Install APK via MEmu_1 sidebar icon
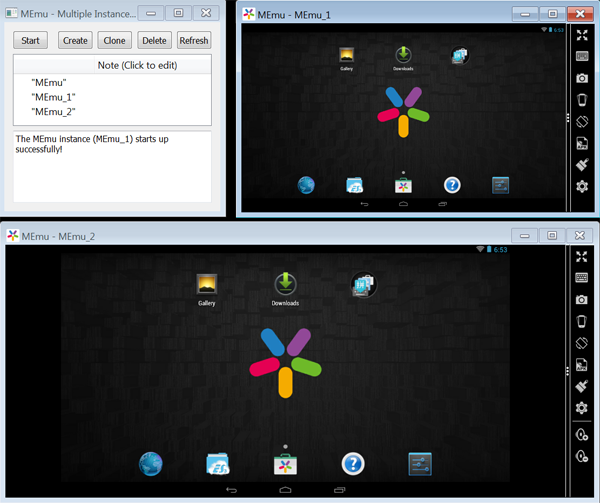This screenshot has height=503, width=600. click(582, 143)
